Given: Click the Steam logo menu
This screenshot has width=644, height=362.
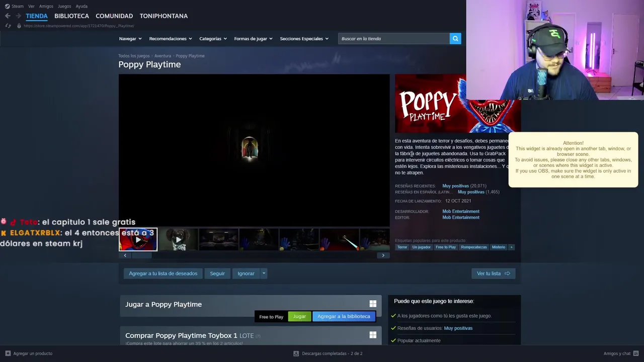Looking at the screenshot, I should [x=7, y=6].
